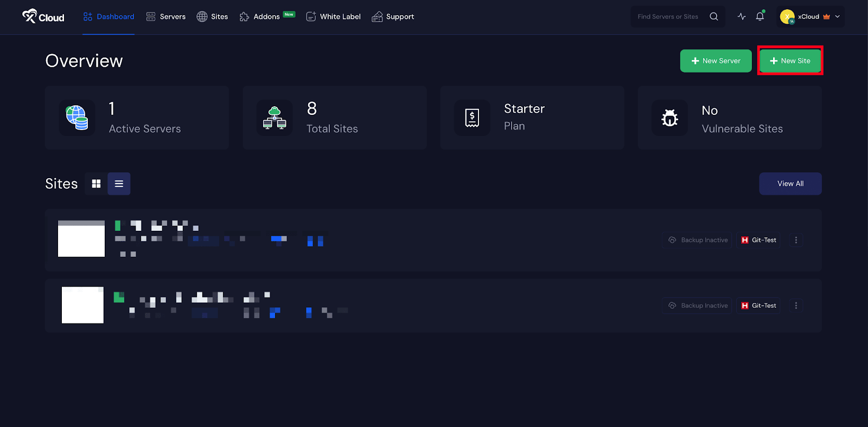The height and width of the screenshot is (427, 868).
Task: Open the notifications bell
Action: [x=759, y=17]
